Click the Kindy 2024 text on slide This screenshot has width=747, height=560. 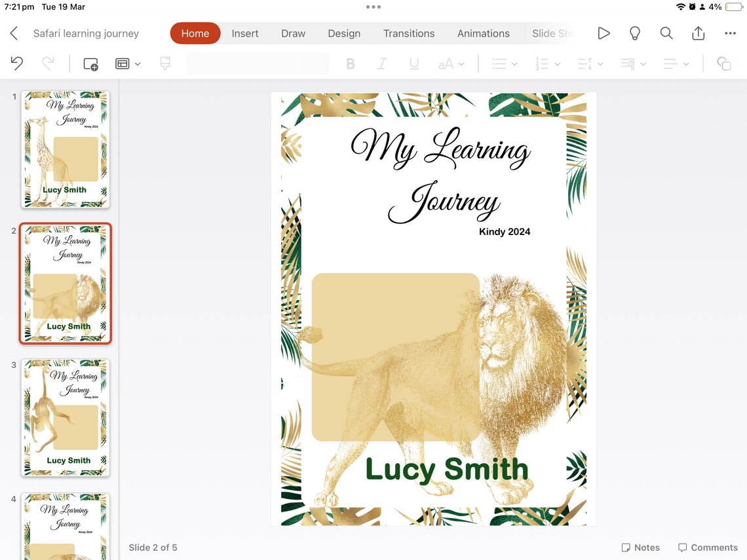click(x=505, y=232)
